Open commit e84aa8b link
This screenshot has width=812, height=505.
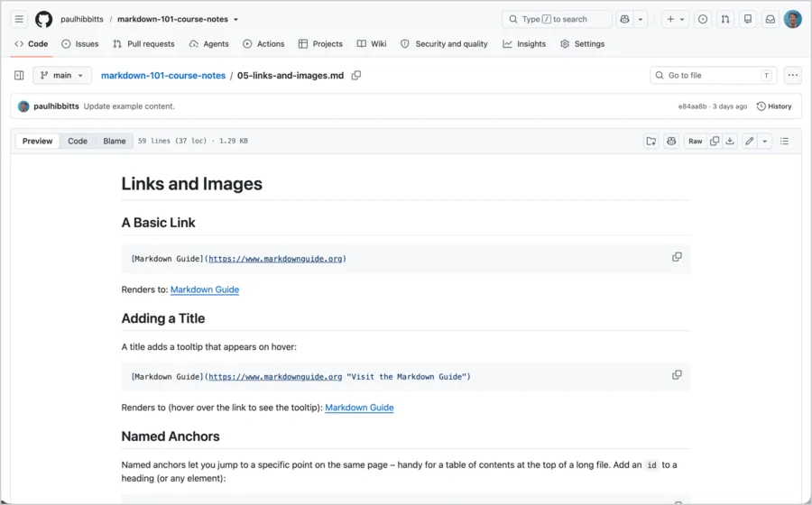pyautogui.click(x=692, y=106)
